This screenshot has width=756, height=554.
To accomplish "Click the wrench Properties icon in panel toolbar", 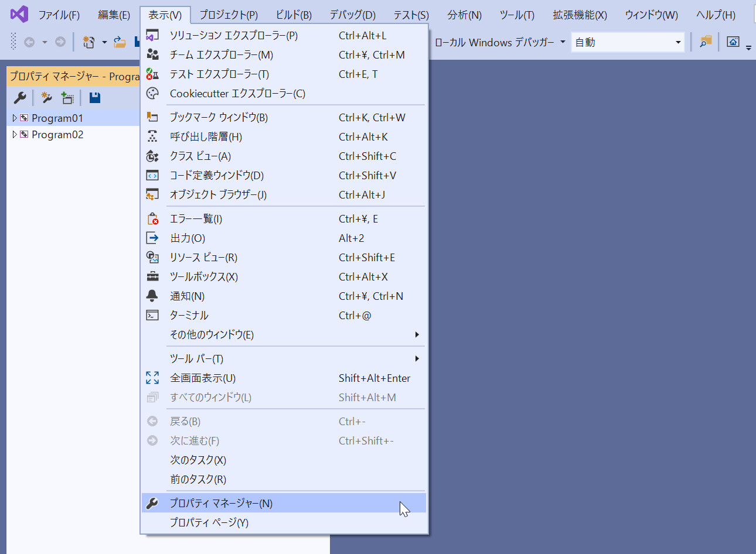I will 20,98.
